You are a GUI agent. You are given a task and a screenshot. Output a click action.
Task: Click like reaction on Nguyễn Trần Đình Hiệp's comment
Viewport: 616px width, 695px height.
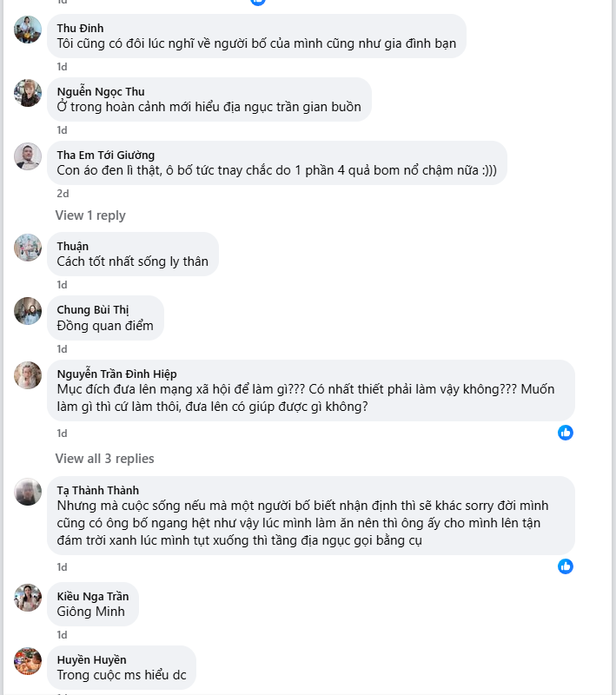pyautogui.click(x=566, y=433)
